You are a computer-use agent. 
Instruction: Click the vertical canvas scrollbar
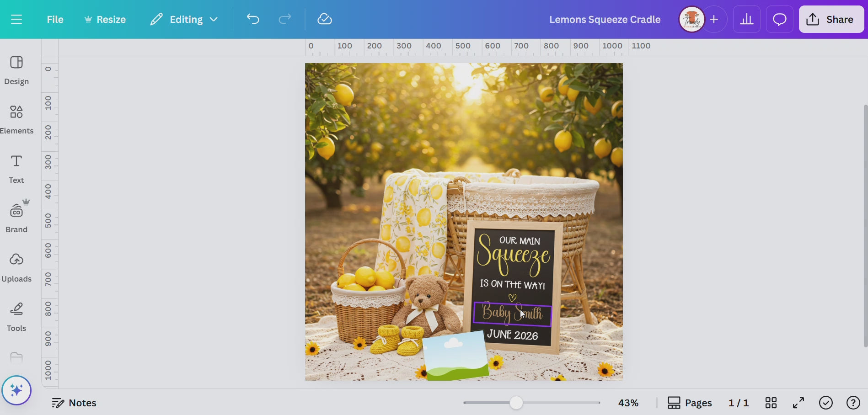[865, 226]
